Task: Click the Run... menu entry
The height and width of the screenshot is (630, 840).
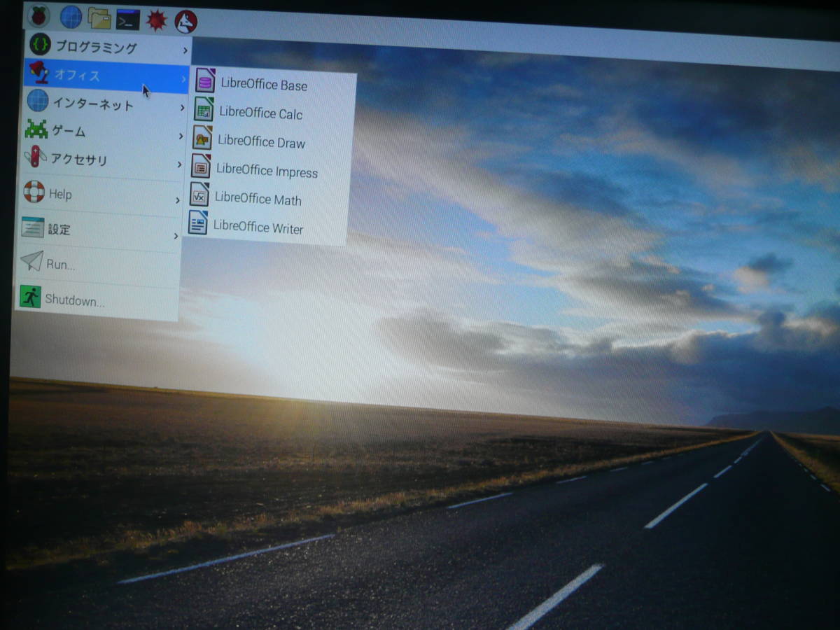Action: click(x=60, y=264)
